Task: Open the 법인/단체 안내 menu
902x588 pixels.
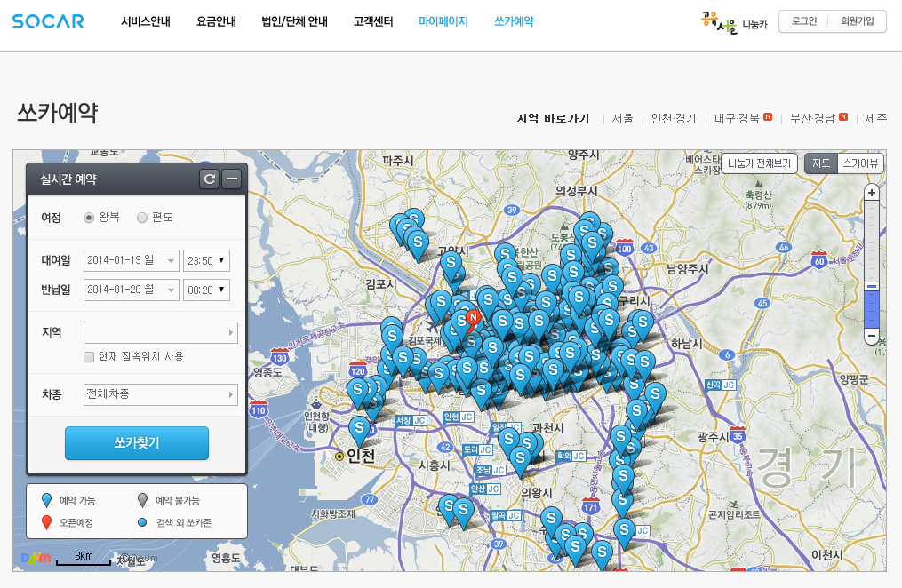Action: pos(294,21)
